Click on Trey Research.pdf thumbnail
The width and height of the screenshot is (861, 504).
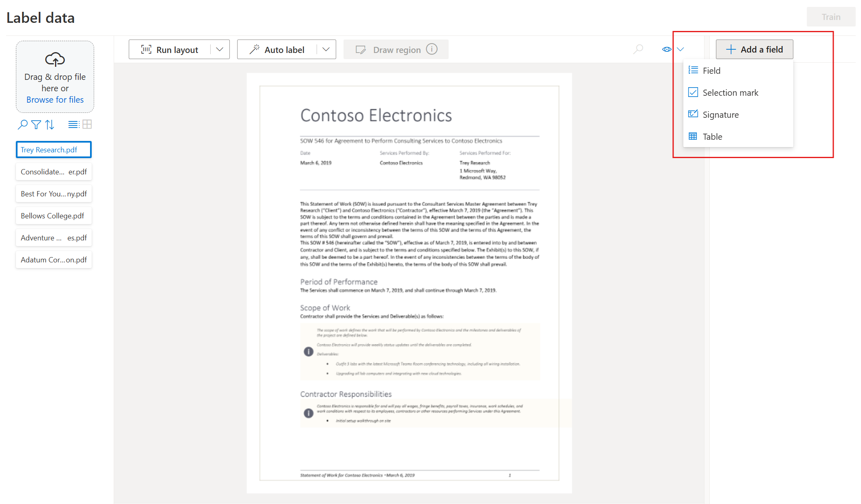pyautogui.click(x=54, y=150)
